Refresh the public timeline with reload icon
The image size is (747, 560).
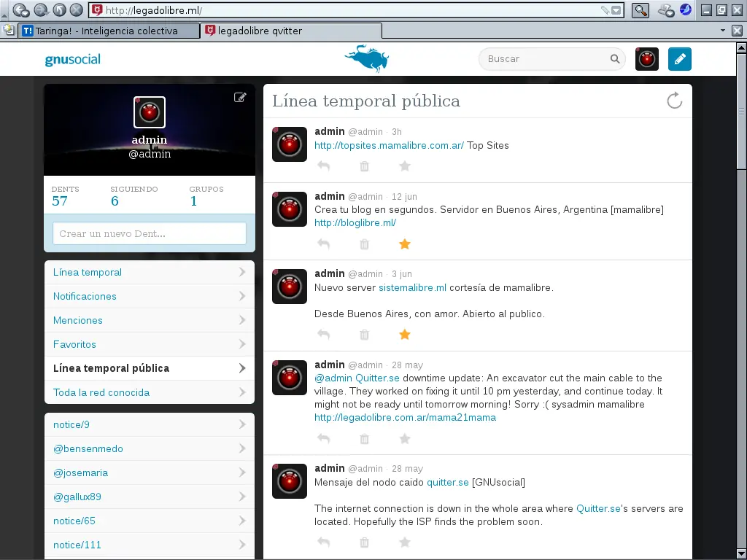pyautogui.click(x=675, y=101)
